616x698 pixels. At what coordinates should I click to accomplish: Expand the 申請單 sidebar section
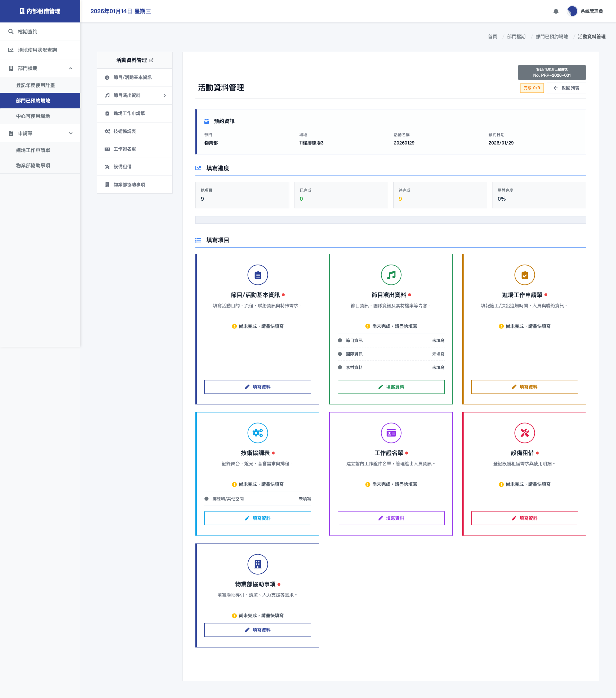tap(71, 134)
